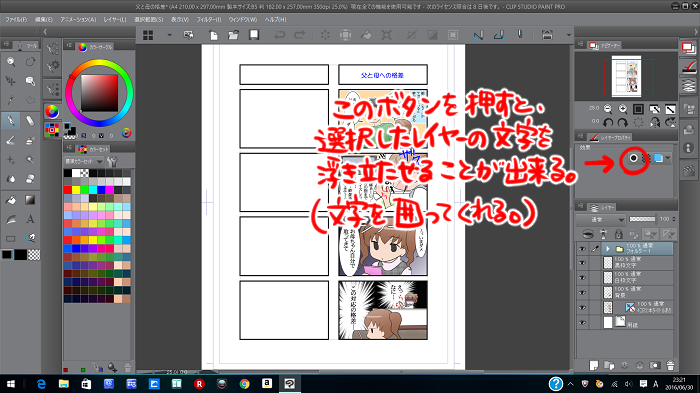Open the レイヤー(L) menu
The image size is (700, 393).
(115, 20)
